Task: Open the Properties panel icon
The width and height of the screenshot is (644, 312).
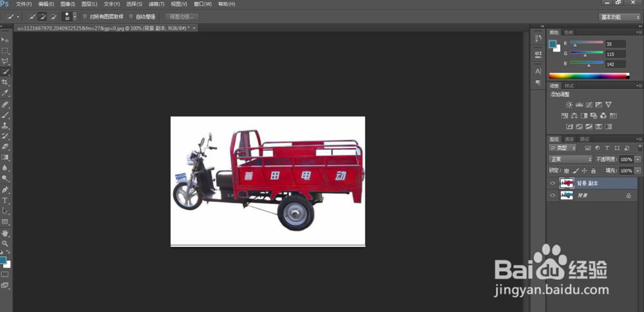Action: pos(538,54)
